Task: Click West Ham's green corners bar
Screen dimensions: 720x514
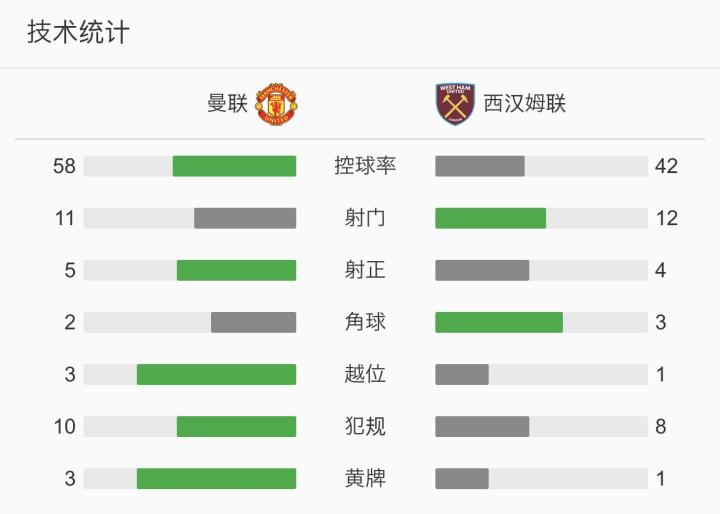Action: point(499,322)
